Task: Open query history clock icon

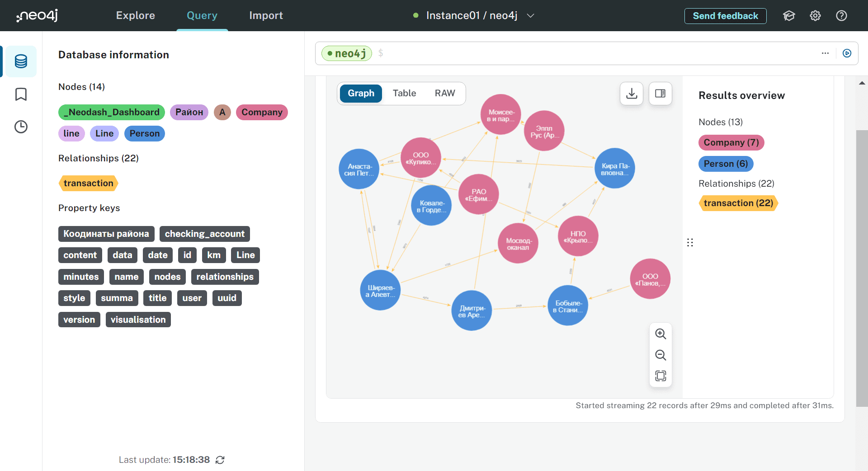Action: pyautogui.click(x=21, y=127)
